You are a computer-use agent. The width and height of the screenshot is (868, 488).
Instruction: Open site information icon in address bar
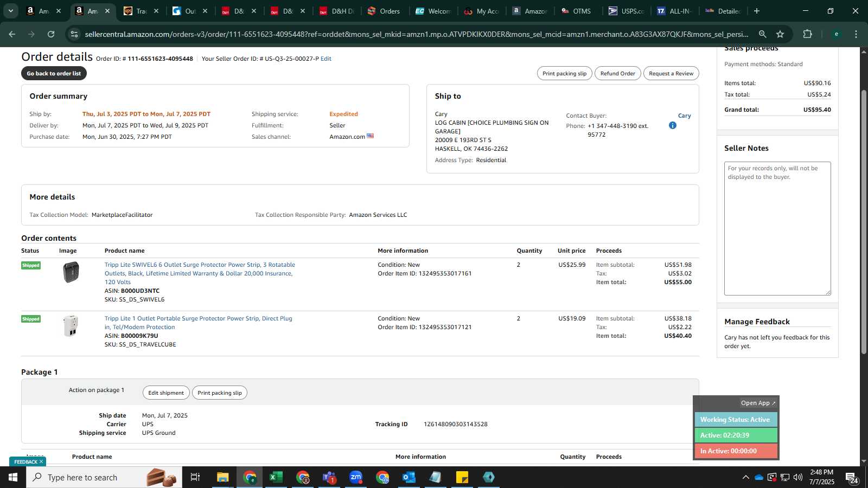click(x=75, y=34)
